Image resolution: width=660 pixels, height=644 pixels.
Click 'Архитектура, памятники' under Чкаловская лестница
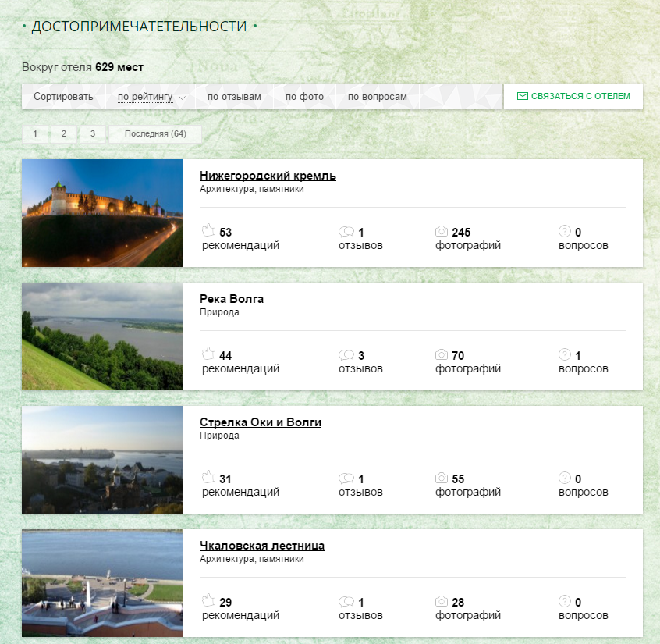click(252, 560)
